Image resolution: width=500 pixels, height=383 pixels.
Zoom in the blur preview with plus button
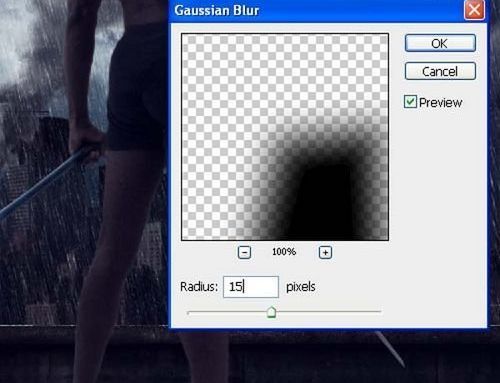(325, 252)
